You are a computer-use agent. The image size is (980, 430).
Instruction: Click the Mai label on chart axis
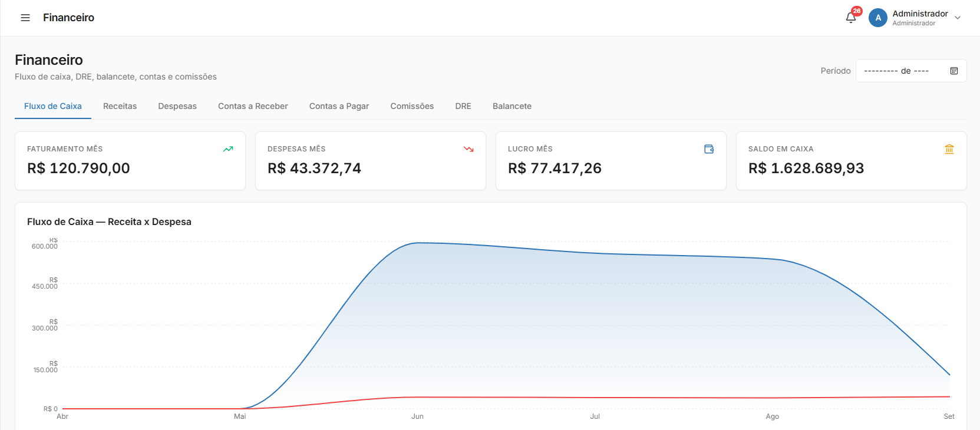(240, 416)
